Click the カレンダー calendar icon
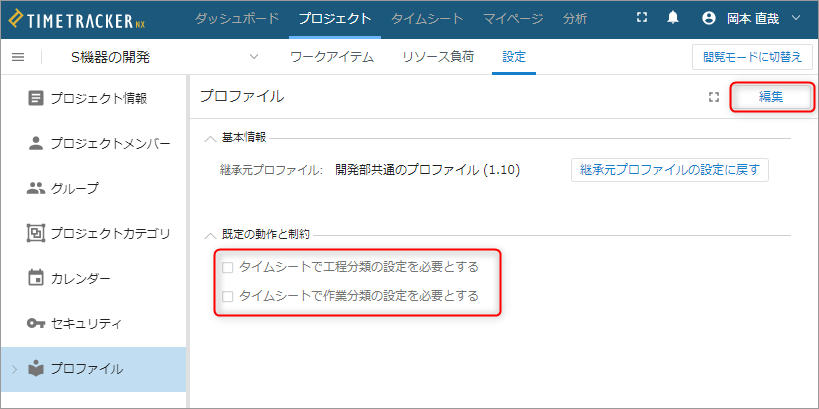This screenshot has height=409, width=819. 36,278
